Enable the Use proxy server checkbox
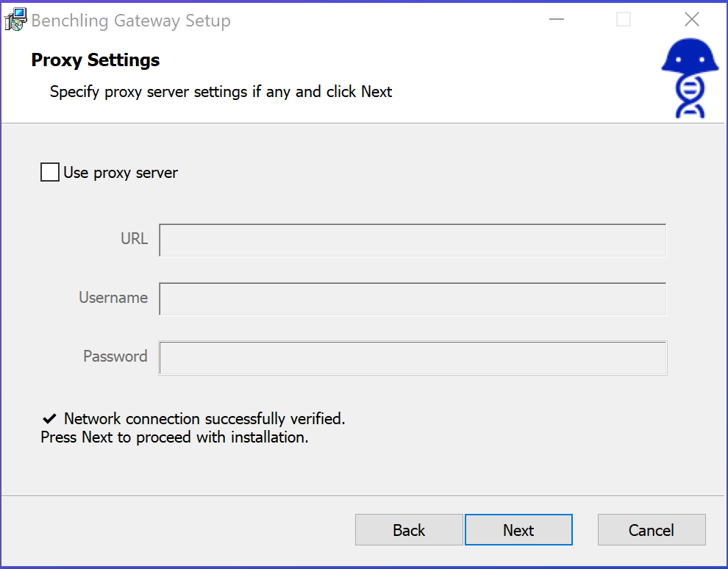This screenshot has height=569, width=728. (50, 173)
